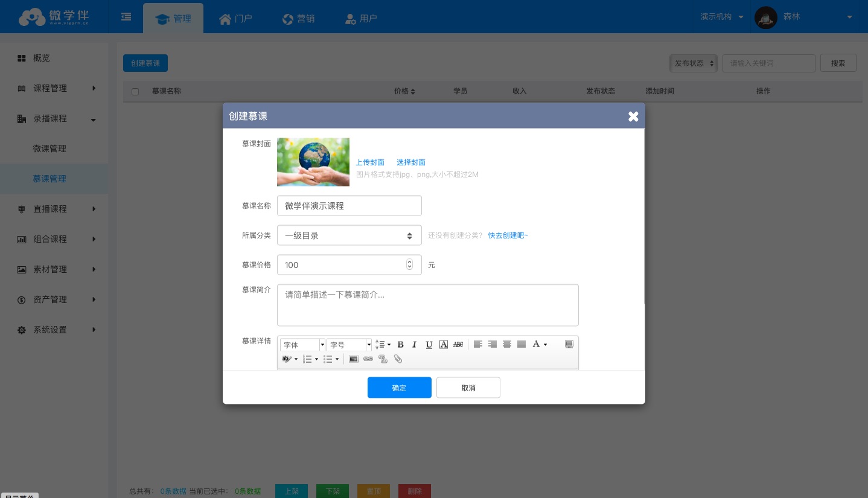This screenshot has width=868, height=498.
Task: Open the user menu arrow beside 森林
Action: (x=849, y=17)
